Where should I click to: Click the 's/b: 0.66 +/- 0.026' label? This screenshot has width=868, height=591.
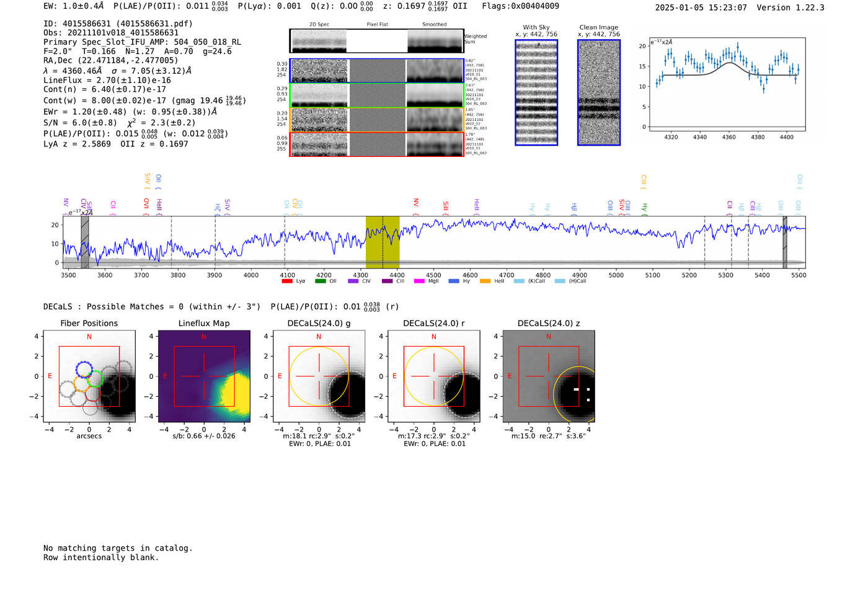204,436
